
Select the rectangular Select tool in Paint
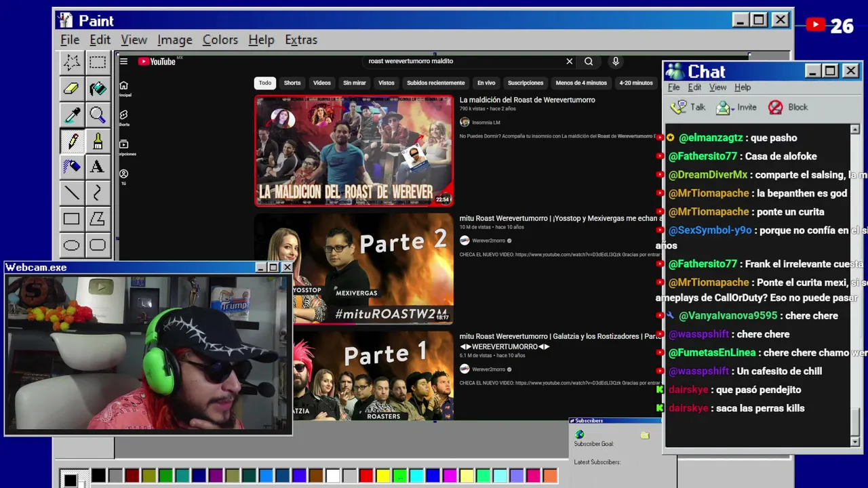[x=98, y=63]
